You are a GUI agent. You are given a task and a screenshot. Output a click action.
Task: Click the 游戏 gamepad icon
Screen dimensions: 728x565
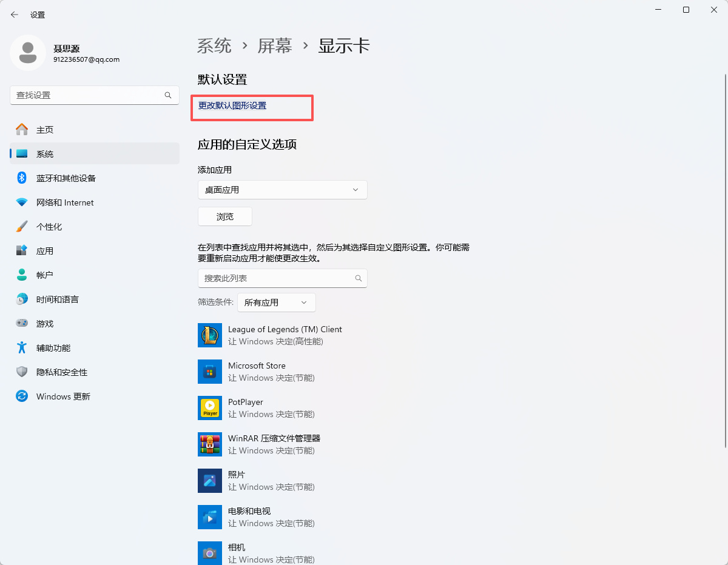22,324
